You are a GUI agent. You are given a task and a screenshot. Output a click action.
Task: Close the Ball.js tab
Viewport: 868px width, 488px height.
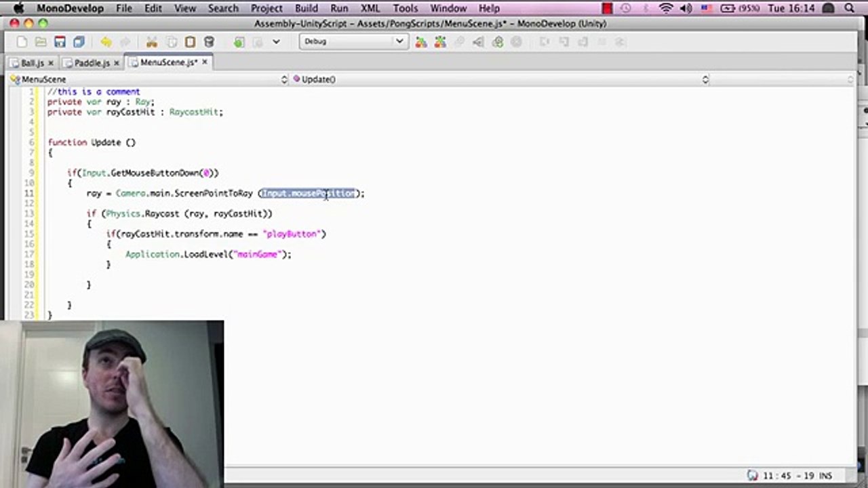pos(50,63)
